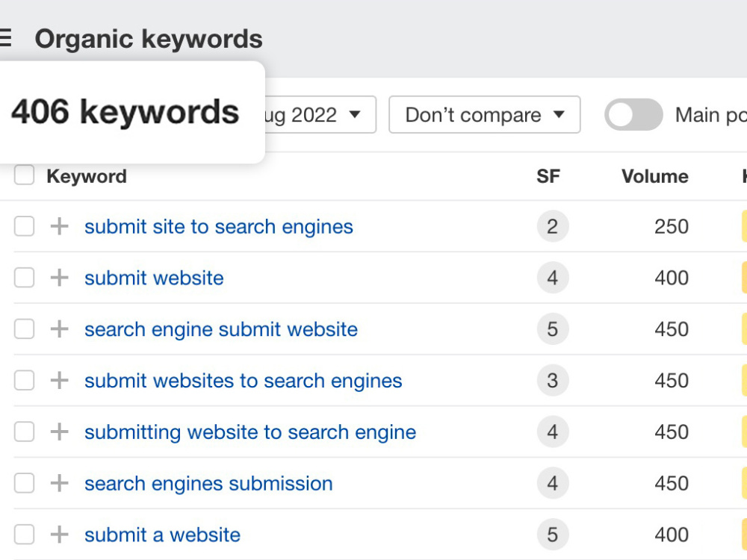Image resolution: width=747 pixels, height=560 pixels.
Task: Open SERP features badge 3 for 'submit websites to search engines'
Action: click(553, 381)
